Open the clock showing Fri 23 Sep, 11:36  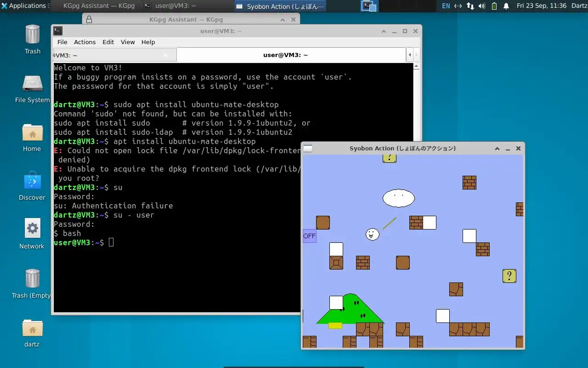[542, 6]
